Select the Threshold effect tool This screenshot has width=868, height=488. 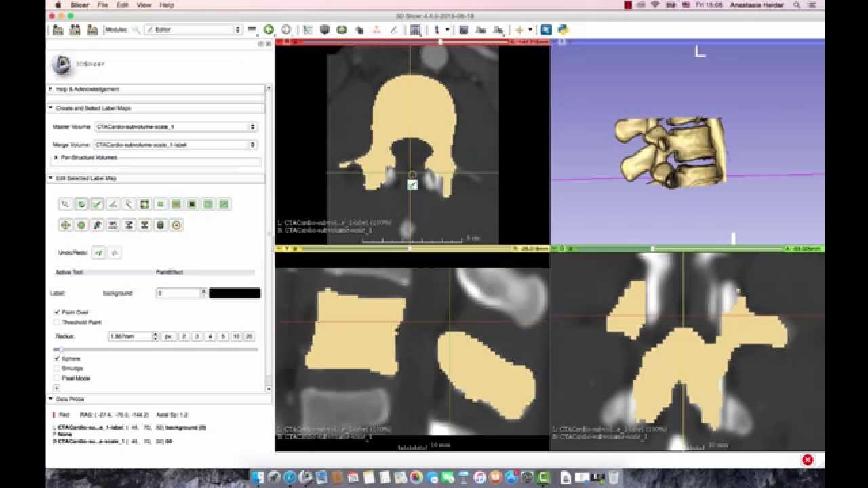tap(129, 225)
